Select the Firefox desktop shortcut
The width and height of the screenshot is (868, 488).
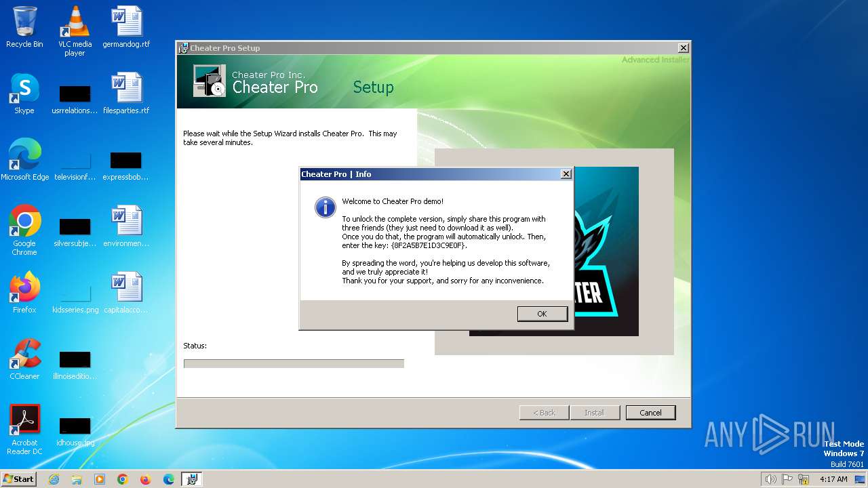[x=24, y=293]
